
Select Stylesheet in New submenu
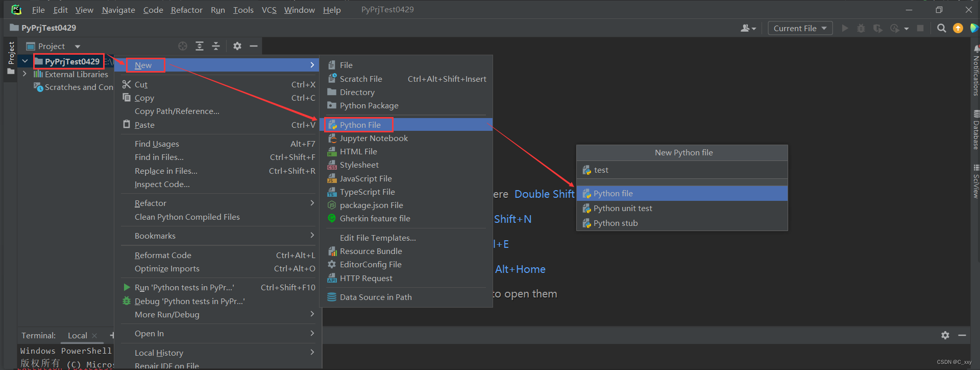tap(406, 165)
